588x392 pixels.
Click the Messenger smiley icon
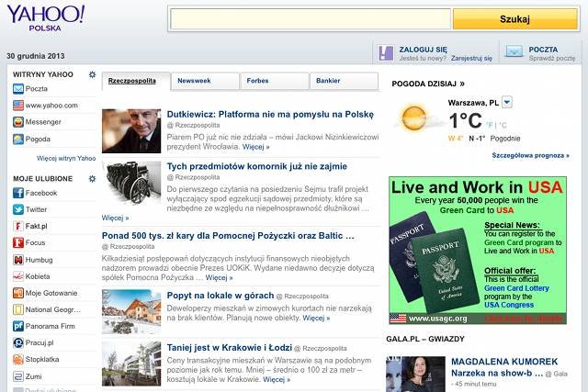pos(18,122)
